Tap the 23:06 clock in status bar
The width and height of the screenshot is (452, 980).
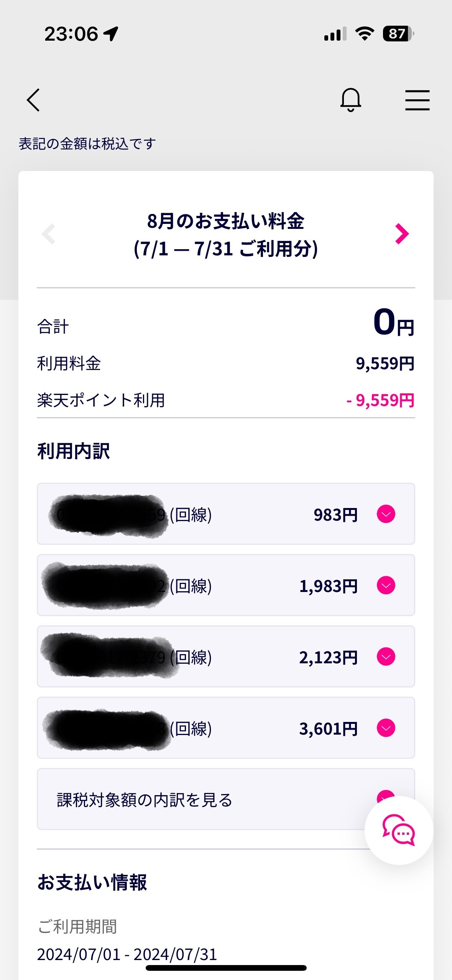(71, 34)
